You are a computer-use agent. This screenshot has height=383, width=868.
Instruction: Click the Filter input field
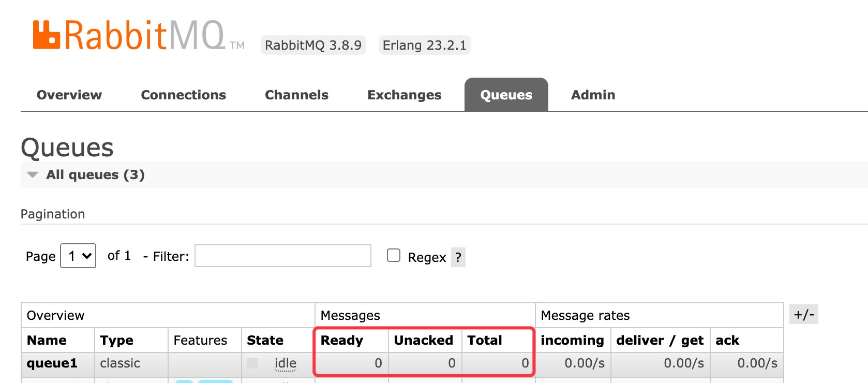pos(283,256)
